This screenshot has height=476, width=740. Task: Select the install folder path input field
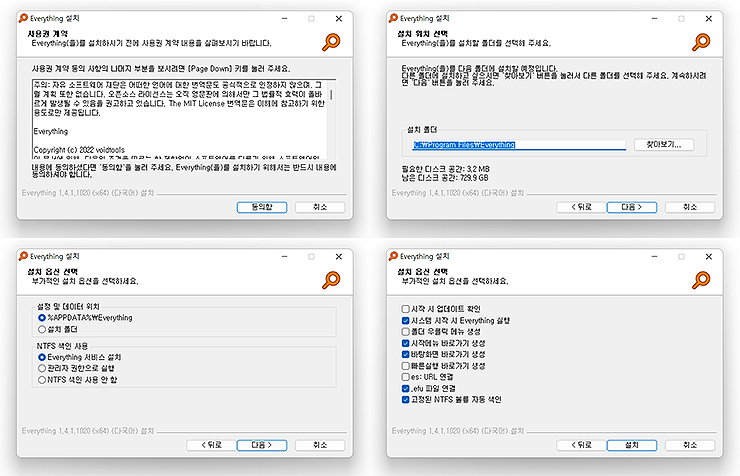519,145
